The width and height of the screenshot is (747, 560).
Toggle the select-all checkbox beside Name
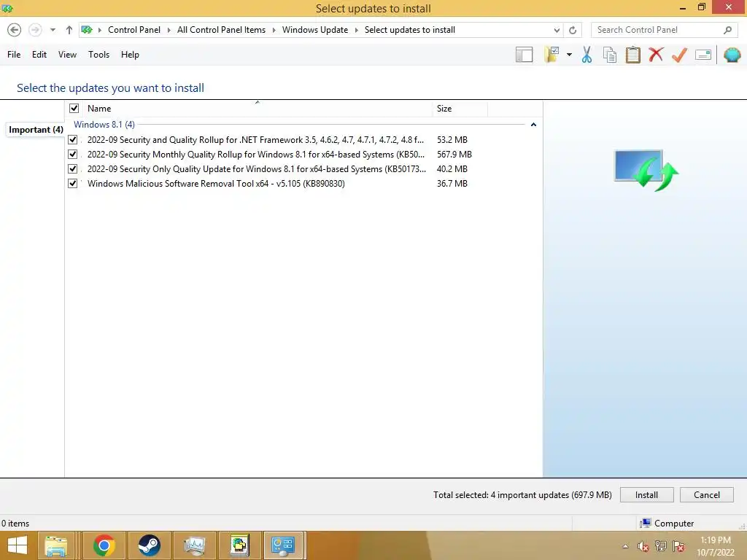pos(74,109)
